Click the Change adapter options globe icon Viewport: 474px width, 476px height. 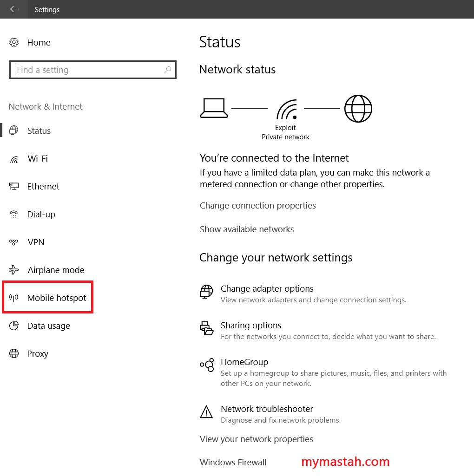pos(206,292)
